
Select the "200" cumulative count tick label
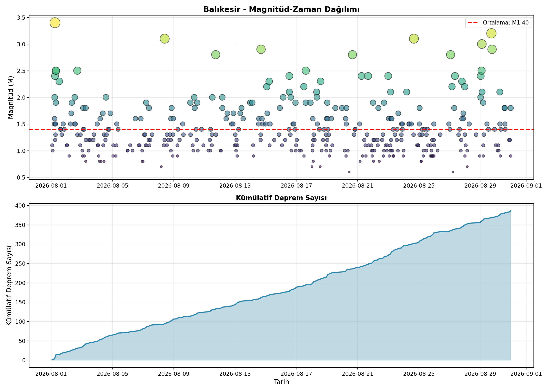[x=21, y=283]
